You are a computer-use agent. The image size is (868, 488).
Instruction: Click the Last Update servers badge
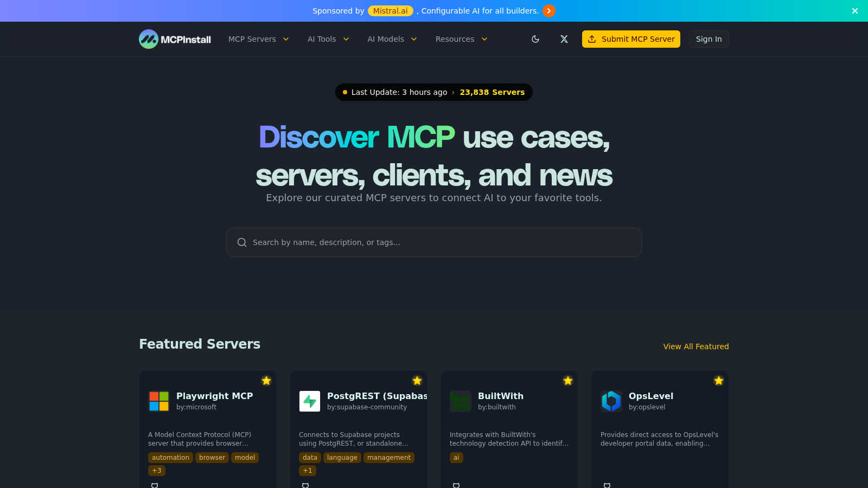tap(434, 92)
